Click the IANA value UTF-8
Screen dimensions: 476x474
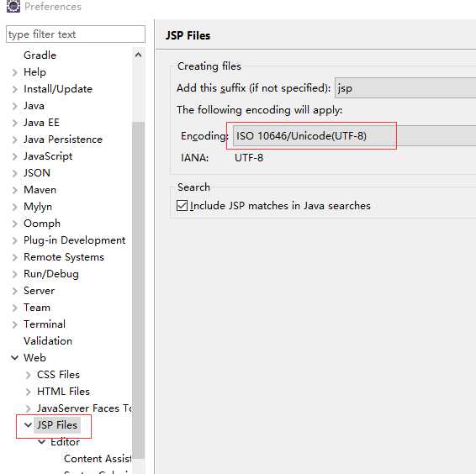click(x=249, y=158)
